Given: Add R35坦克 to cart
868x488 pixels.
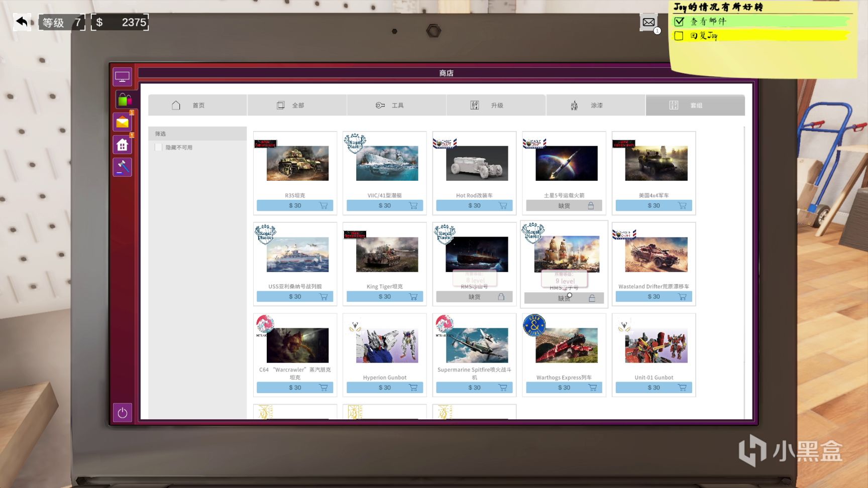Looking at the screenshot, I should [323, 206].
